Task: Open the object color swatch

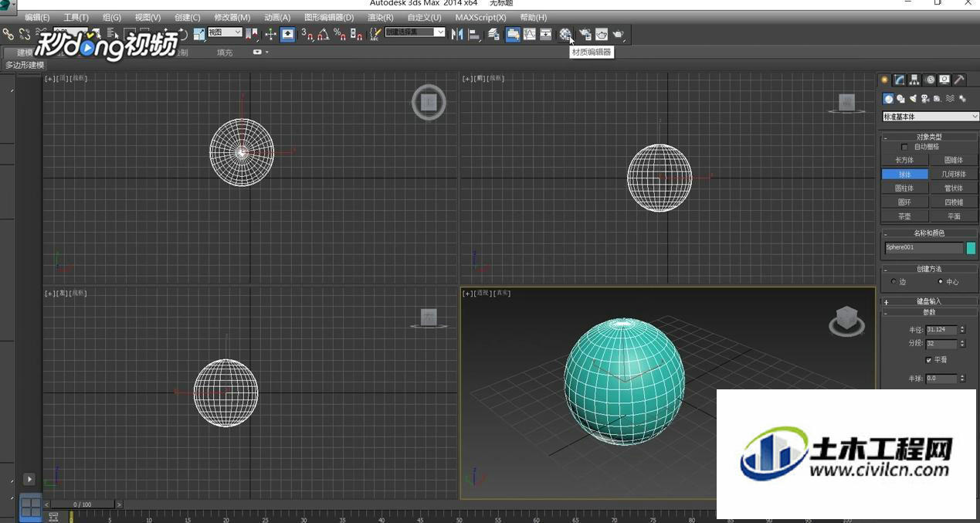Action: (971, 248)
